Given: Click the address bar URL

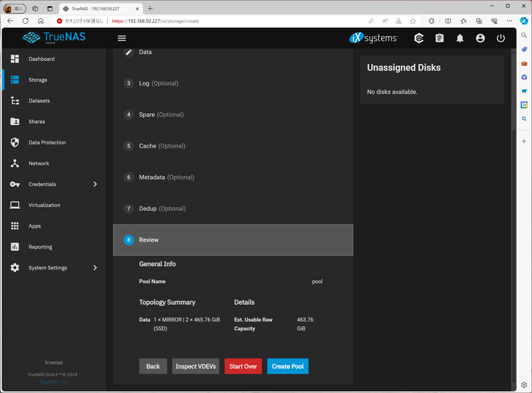Looking at the screenshot, I should [x=156, y=21].
